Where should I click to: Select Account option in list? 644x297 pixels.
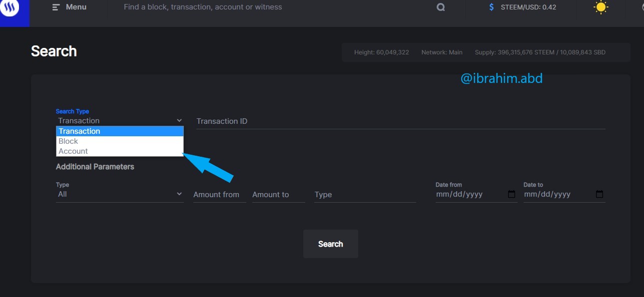coord(120,151)
